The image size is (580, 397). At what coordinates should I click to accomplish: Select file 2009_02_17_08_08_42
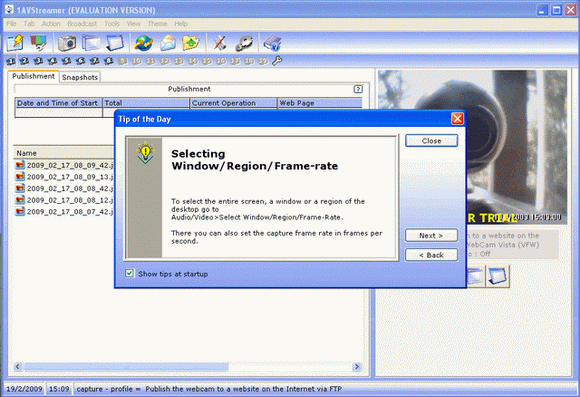coord(64,188)
